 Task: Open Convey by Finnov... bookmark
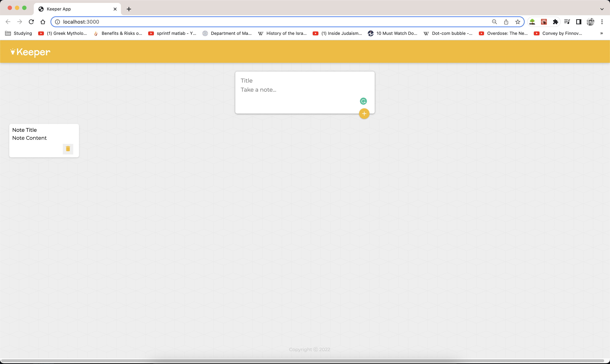click(x=558, y=33)
